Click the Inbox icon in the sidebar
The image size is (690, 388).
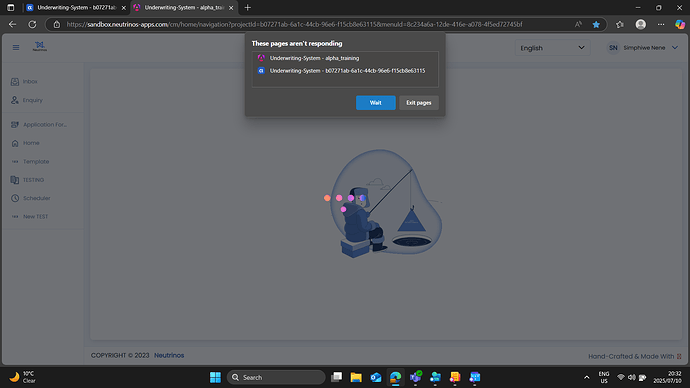[x=15, y=82]
